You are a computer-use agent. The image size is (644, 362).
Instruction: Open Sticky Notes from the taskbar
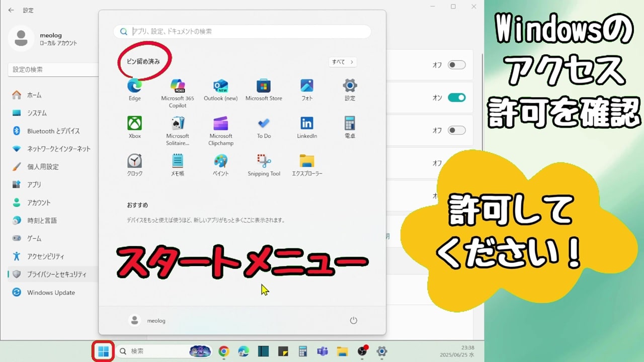click(x=283, y=351)
